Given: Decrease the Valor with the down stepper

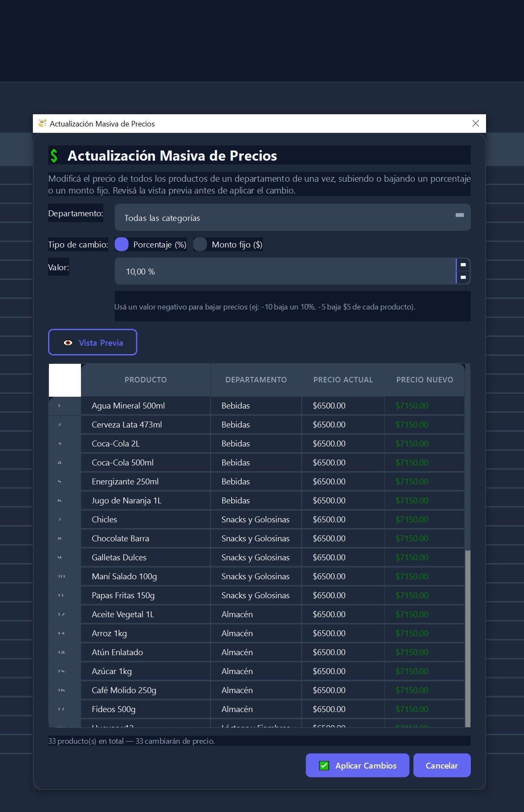Looking at the screenshot, I should point(463,277).
